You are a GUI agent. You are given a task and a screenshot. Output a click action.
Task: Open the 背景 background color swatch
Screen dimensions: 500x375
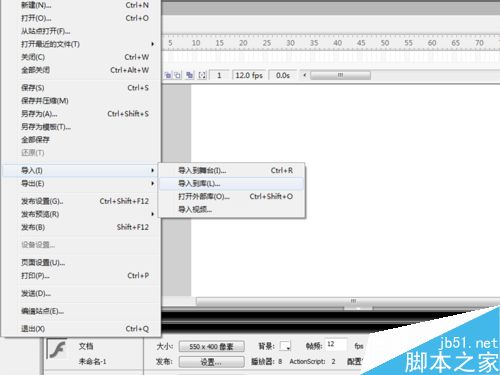[285, 346]
